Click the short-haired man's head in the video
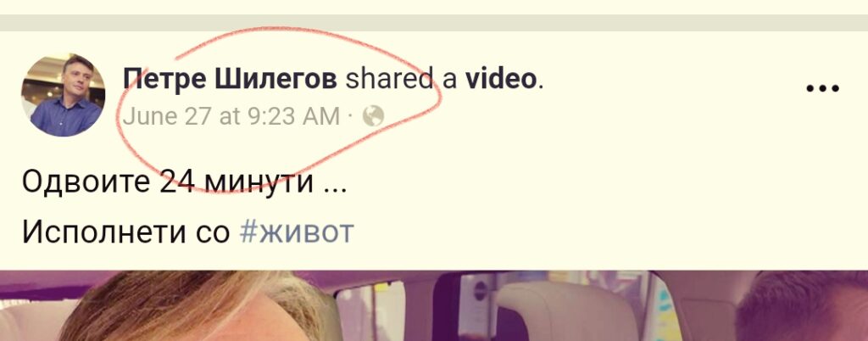868x341 pixels. (x=803, y=306)
